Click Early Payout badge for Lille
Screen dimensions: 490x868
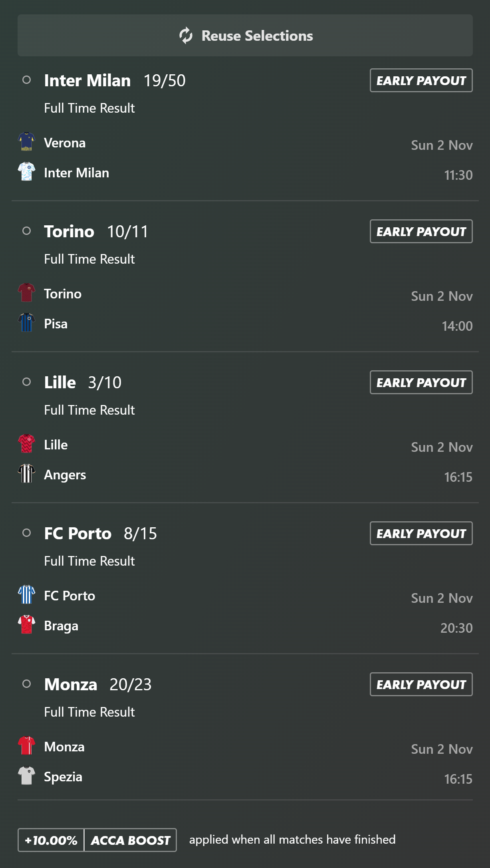point(421,382)
